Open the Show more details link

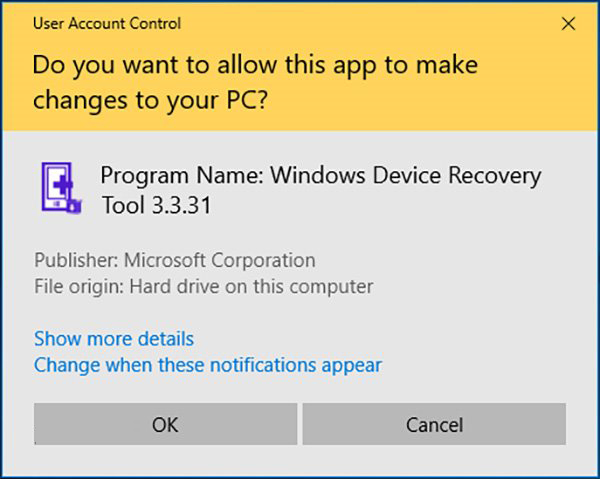(x=114, y=339)
